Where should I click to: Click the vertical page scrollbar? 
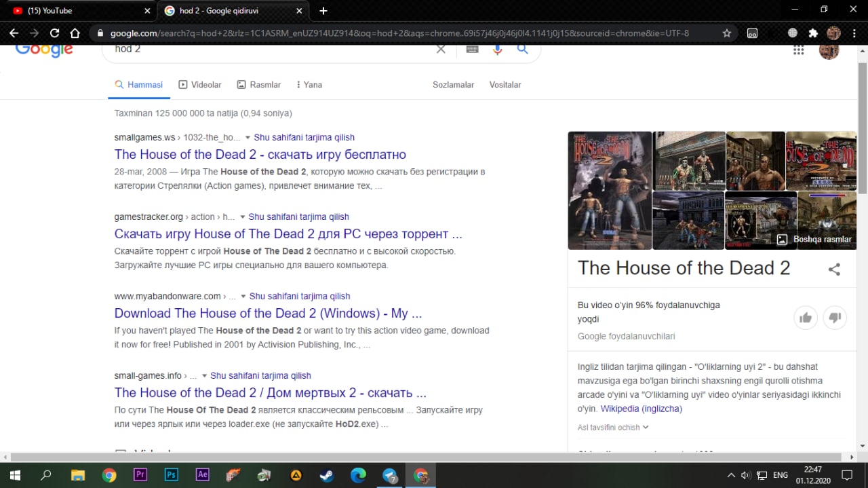(x=863, y=127)
